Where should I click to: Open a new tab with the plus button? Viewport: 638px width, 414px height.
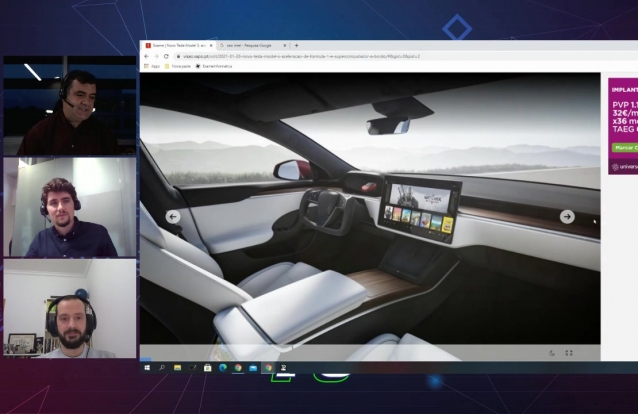pyautogui.click(x=296, y=45)
